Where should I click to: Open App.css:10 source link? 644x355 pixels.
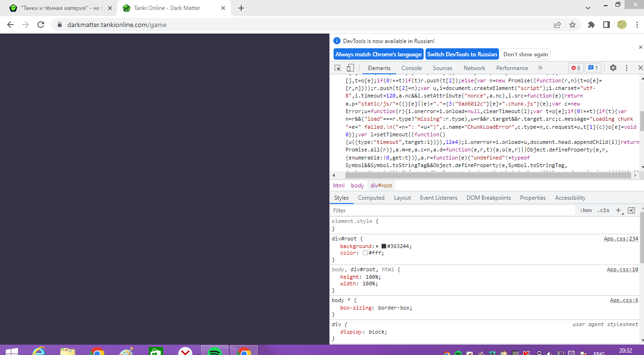coord(623,270)
